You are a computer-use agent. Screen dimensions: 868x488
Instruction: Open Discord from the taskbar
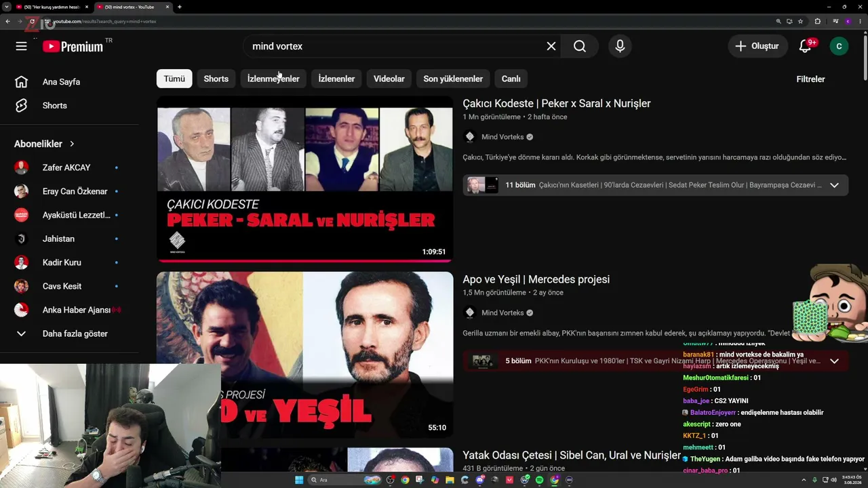pos(480,480)
